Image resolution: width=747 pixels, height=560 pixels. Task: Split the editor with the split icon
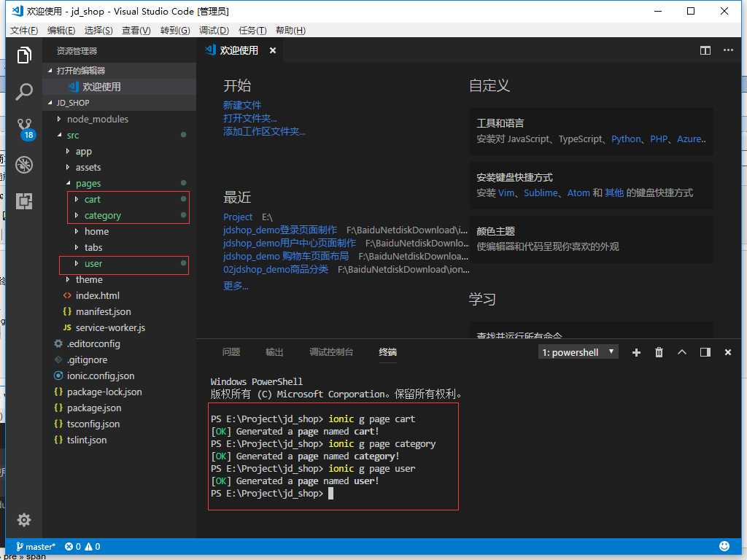[705, 50]
